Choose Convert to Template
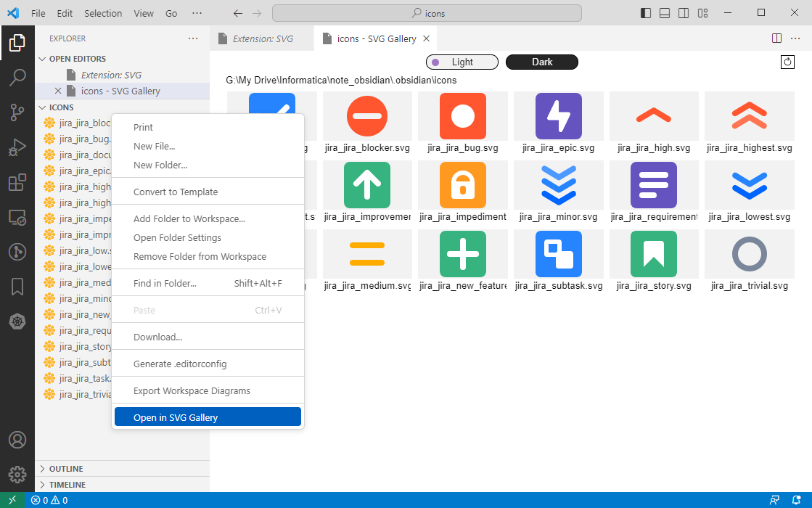The image size is (812, 508). 208,192
